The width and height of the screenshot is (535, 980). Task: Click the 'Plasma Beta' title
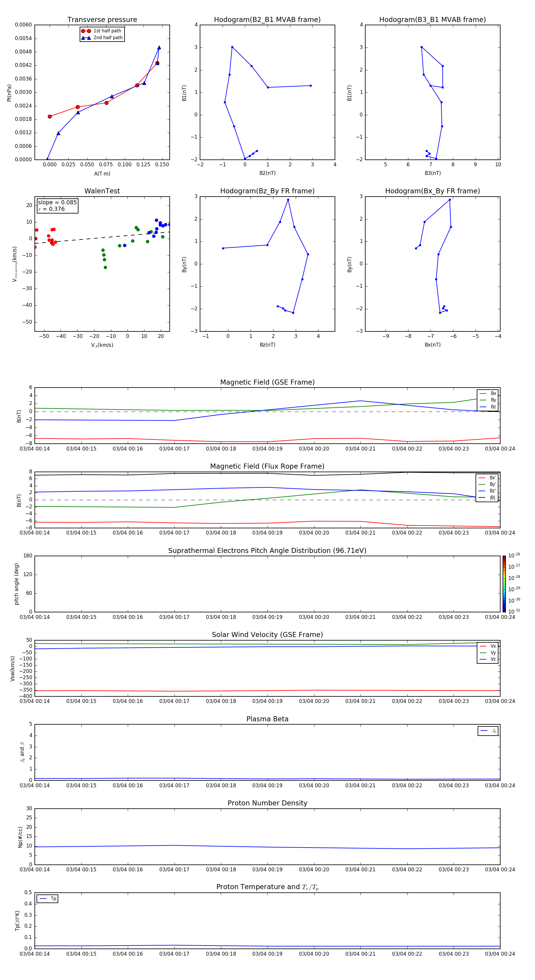[x=267, y=719]
